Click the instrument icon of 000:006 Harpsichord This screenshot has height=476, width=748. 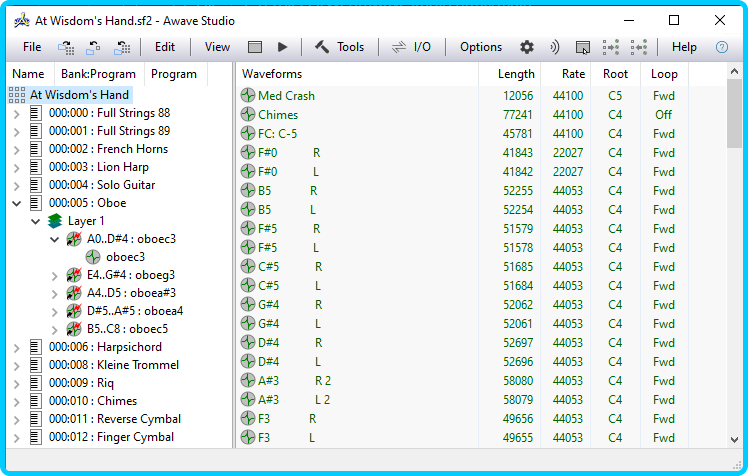[x=35, y=347]
